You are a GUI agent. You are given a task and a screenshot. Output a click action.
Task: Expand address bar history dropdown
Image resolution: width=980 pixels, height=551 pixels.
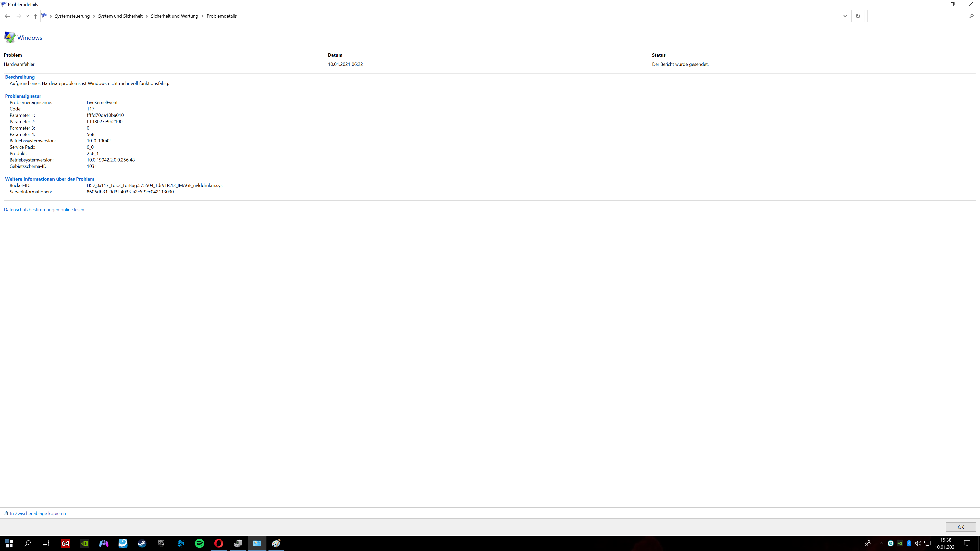tap(845, 16)
